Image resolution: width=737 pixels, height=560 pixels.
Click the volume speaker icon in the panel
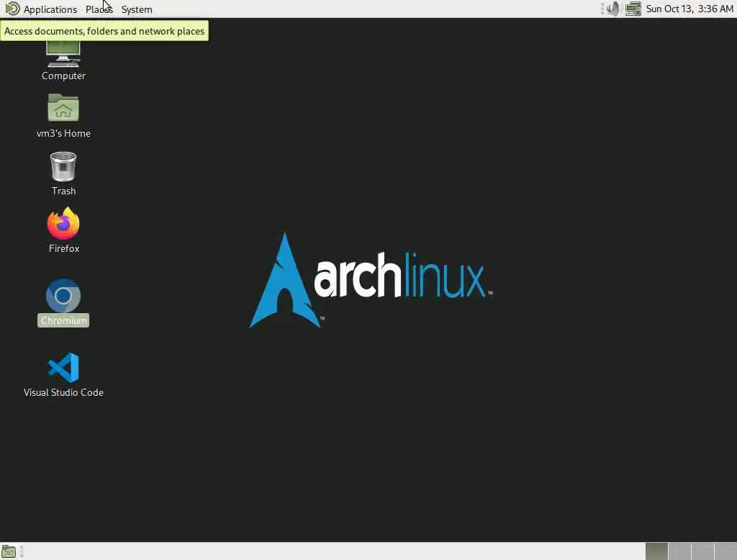pos(612,9)
